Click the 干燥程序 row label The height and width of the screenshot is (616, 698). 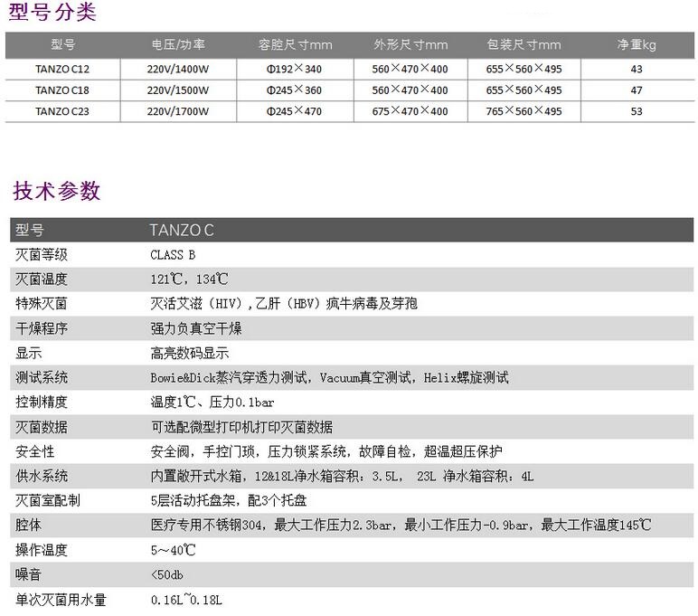(x=42, y=328)
